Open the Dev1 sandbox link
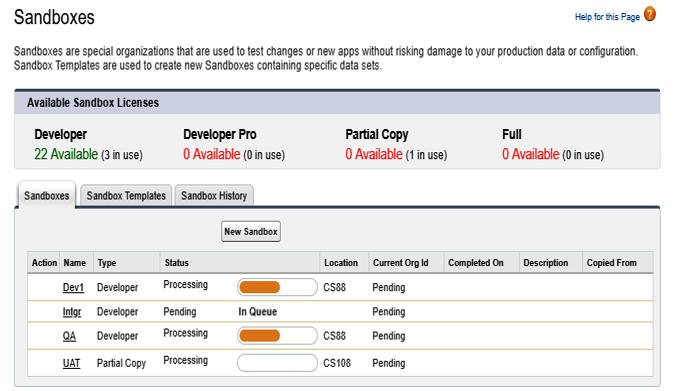 [73, 288]
